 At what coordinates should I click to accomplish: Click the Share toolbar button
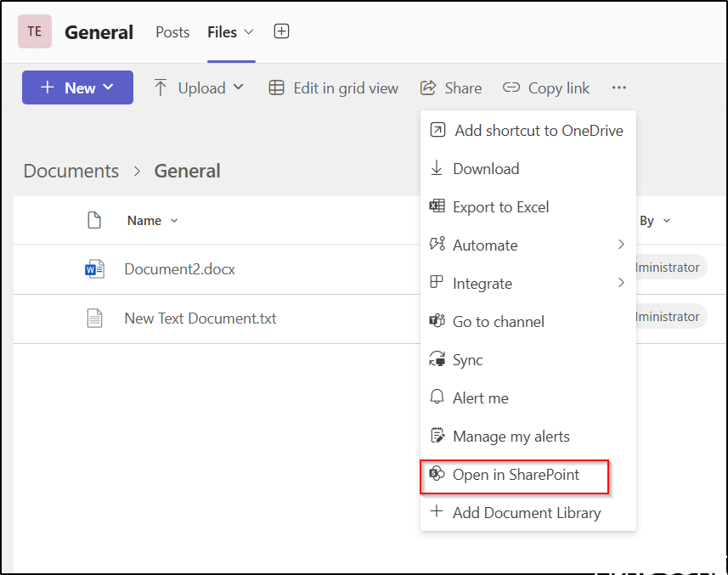tap(451, 87)
